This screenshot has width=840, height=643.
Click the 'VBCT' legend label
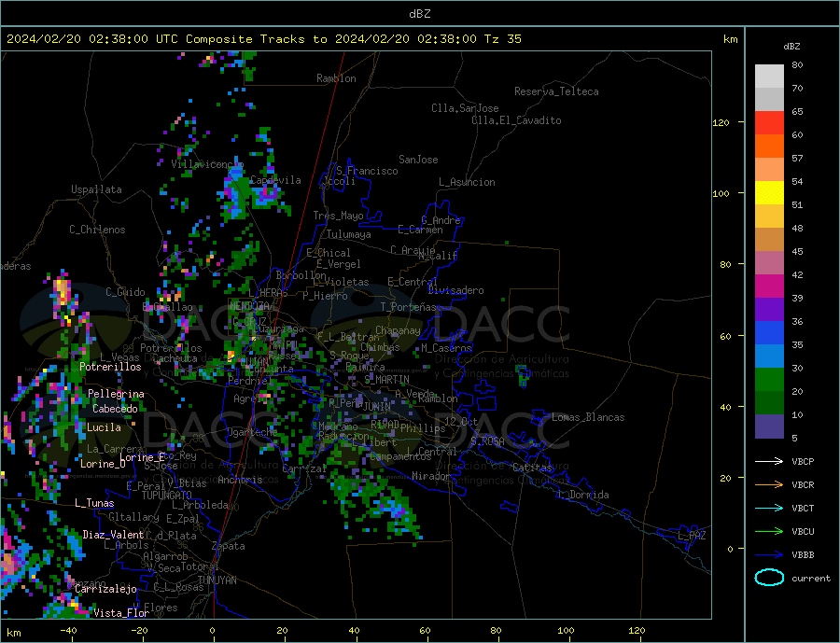click(x=803, y=508)
